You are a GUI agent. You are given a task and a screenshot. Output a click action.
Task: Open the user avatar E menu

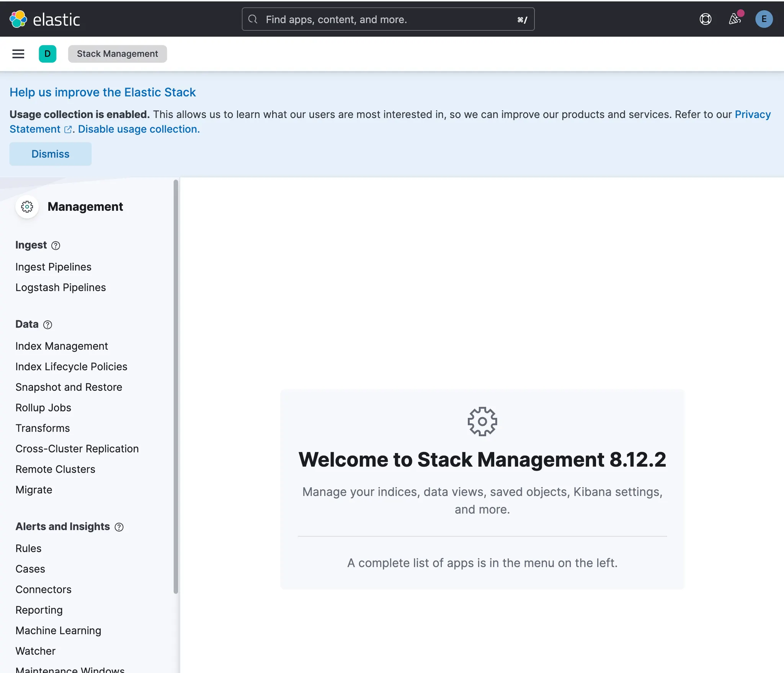coord(763,19)
